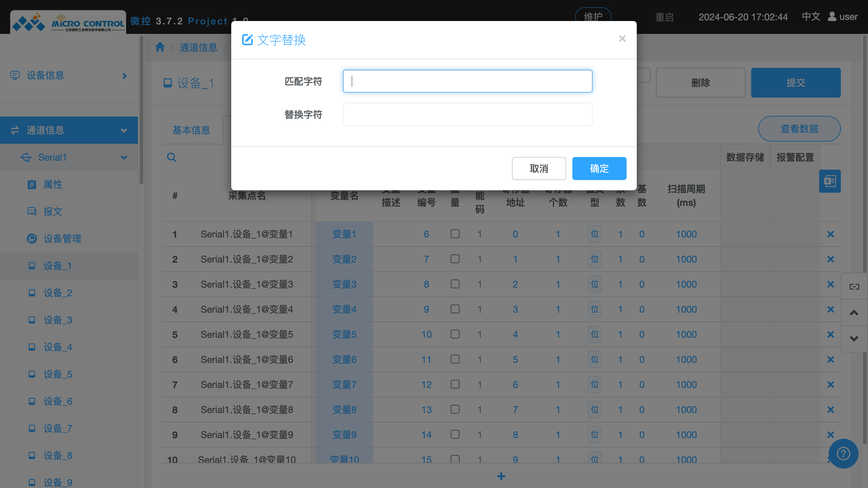Click the scroll-up chevron icon
Image resolution: width=868 pixels, height=488 pixels.
point(854,312)
